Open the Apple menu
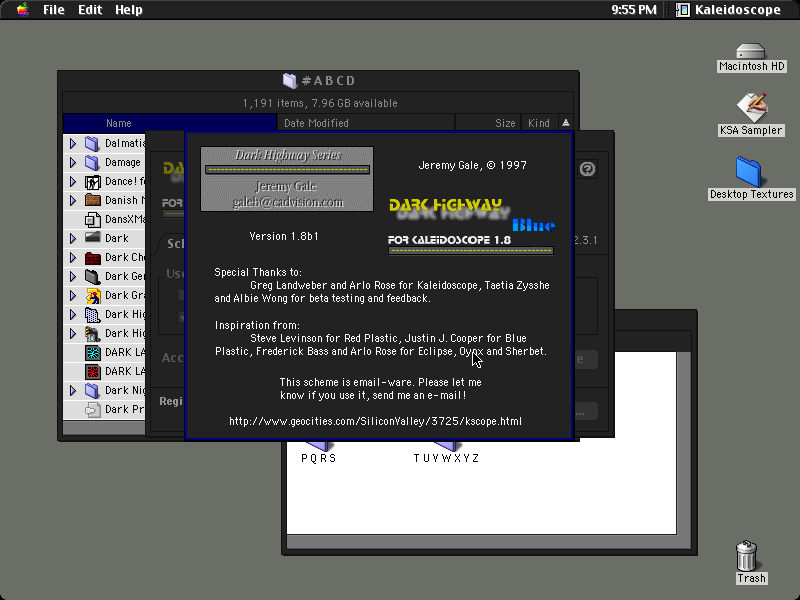 click(22, 10)
